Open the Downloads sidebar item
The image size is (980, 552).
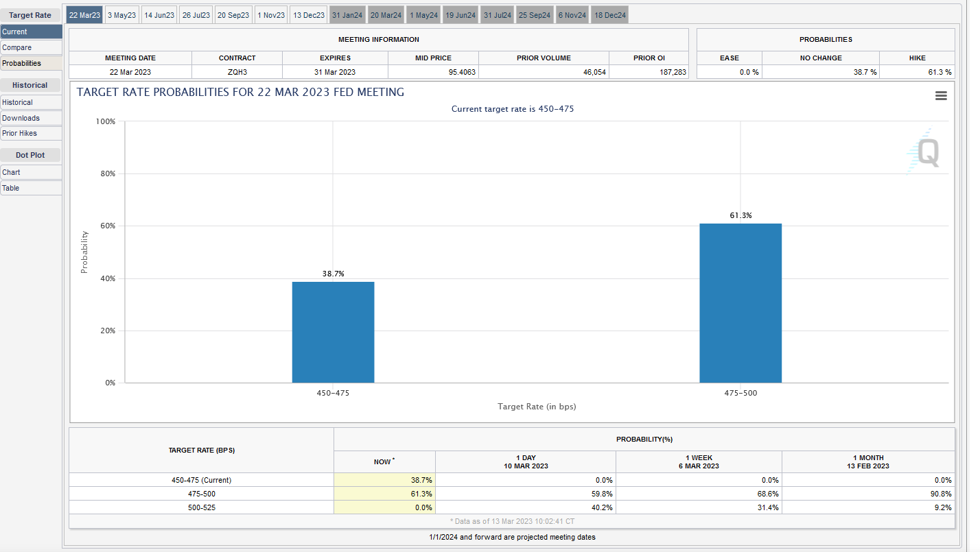click(x=31, y=118)
